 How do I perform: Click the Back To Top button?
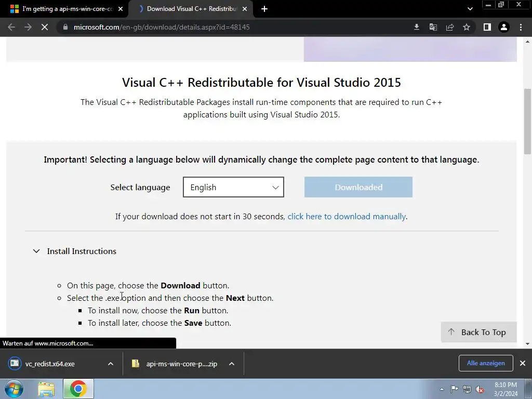tap(478, 332)
